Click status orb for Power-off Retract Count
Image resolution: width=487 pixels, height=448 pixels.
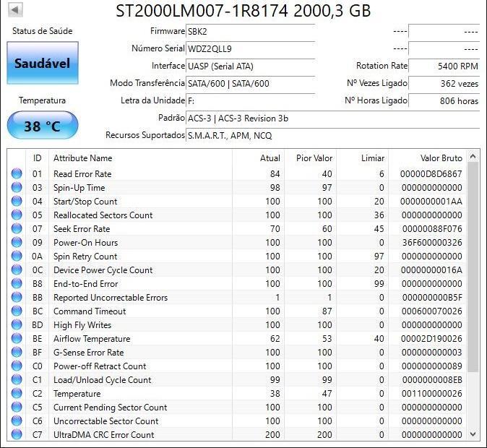point(17,366)
